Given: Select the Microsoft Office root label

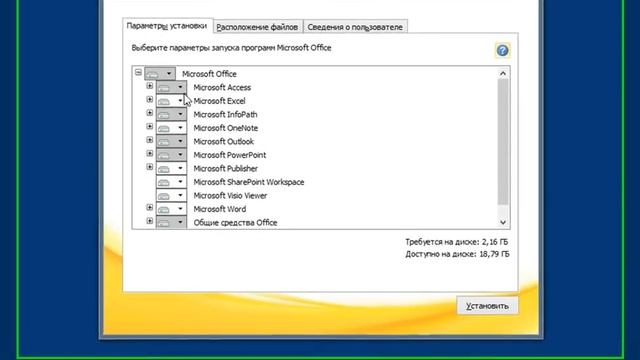Looking at the screenshot, I should click(209, 74).
